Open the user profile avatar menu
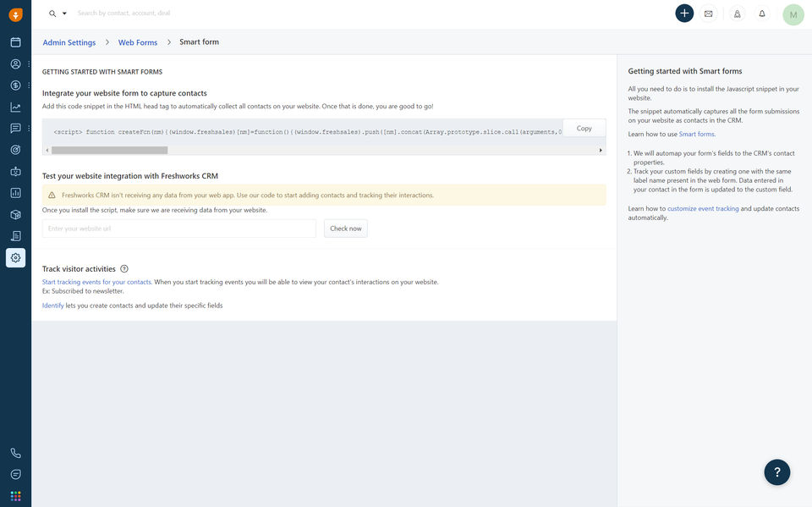Screen dimensions: 812x507 point(793,14)
